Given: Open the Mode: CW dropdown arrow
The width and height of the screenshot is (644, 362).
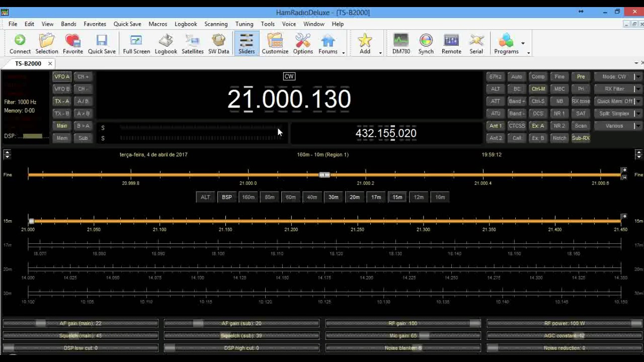Looking at the screenshot, I should tap(637, 76).
